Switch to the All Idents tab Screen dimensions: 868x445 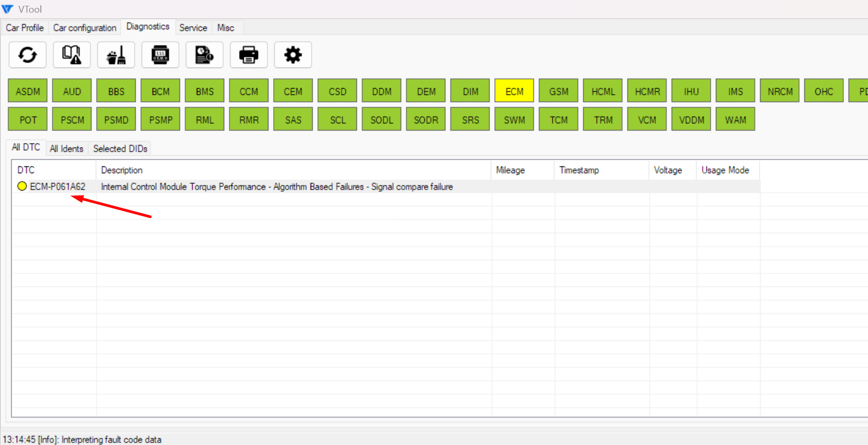[66, 149]
